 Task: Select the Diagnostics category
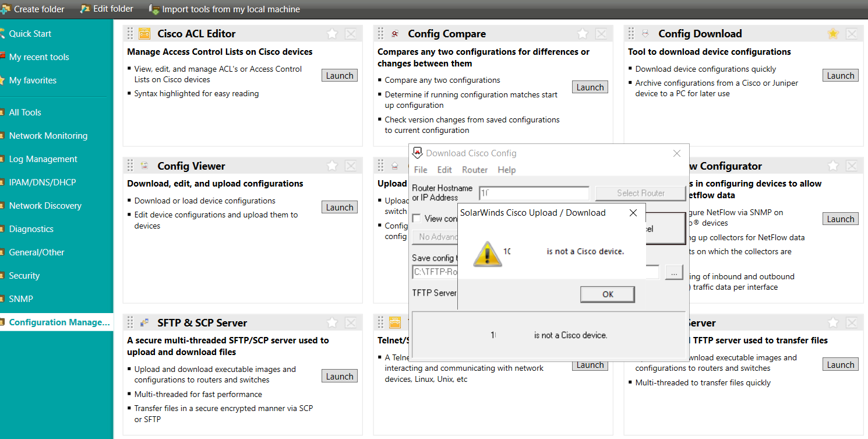tap(31, 229)
